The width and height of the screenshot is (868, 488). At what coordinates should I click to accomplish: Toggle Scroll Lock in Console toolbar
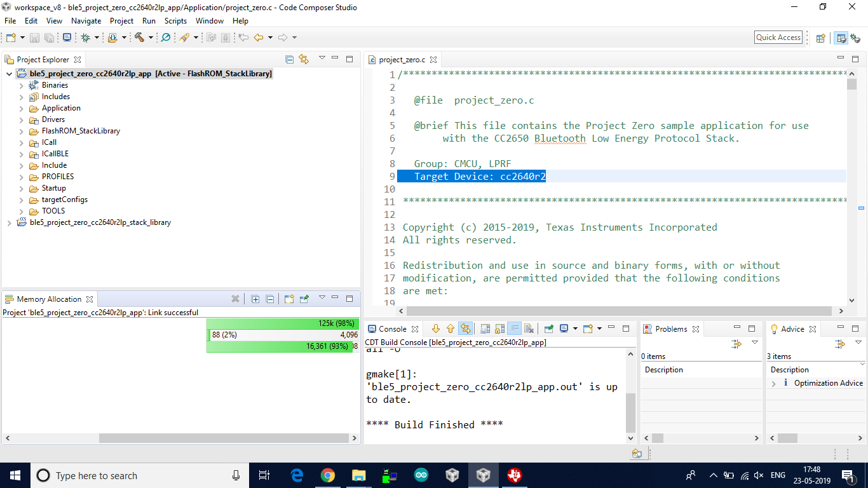[499, 329]
